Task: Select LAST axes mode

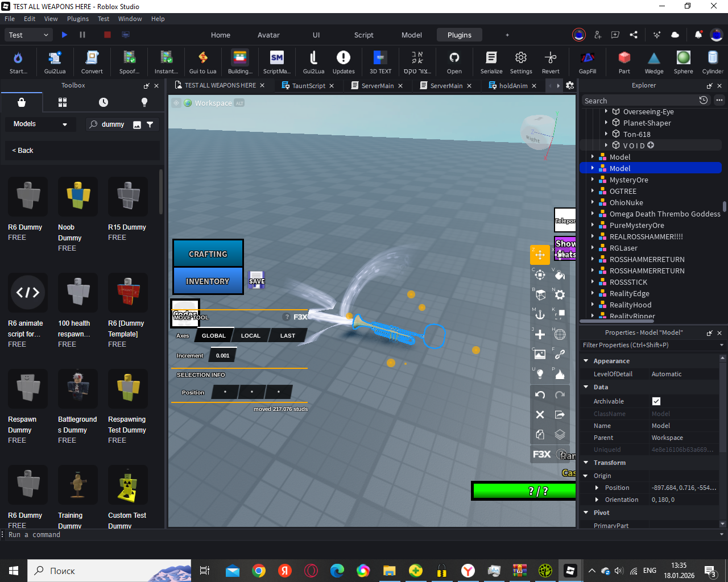Action: [288, 335]
